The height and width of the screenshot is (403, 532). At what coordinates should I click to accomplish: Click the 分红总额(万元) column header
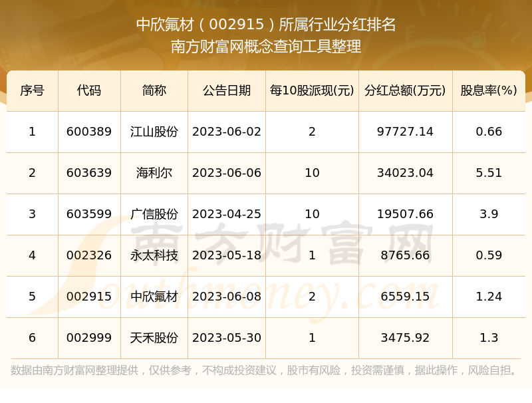[405, 90]
